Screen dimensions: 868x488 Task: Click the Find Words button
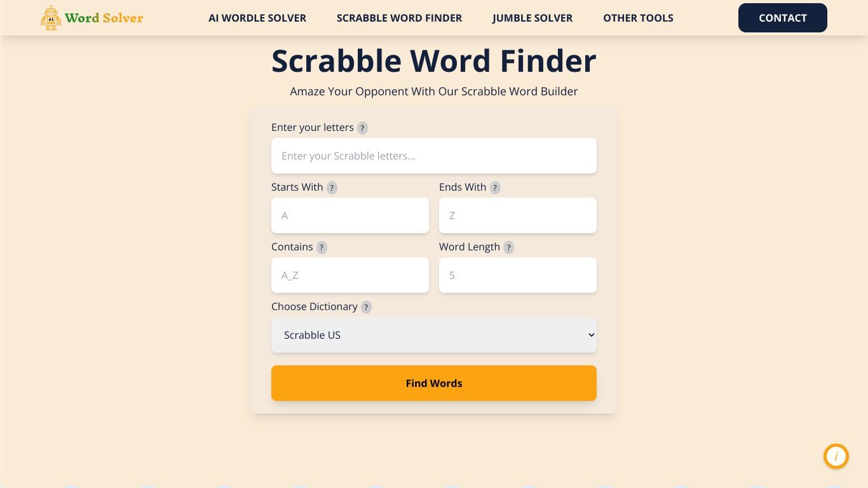coord(434,383)
